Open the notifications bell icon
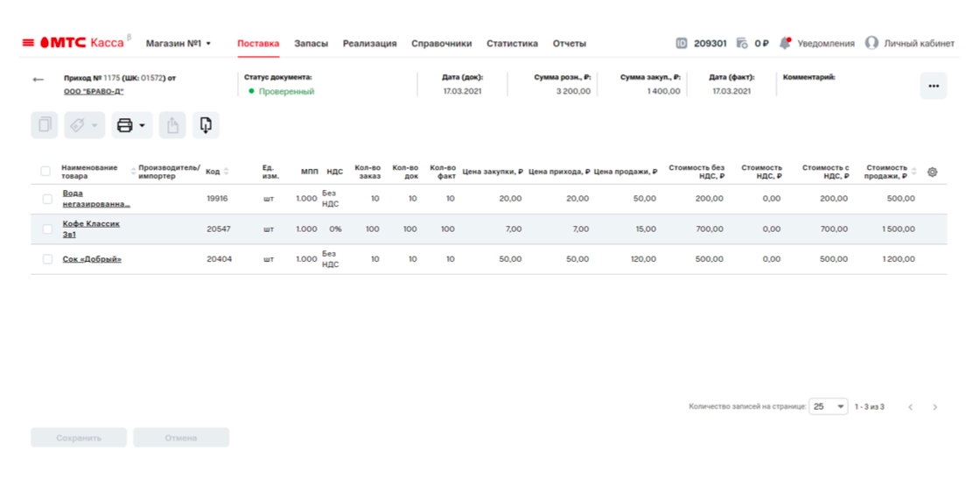 pyautogui.click(x=785, y=43)
